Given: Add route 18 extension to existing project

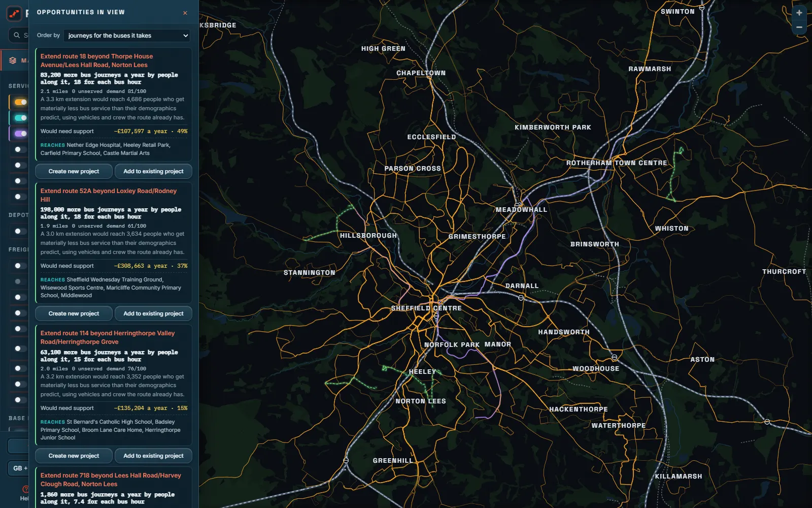Looking at the screenshot, I should [153, 171].
